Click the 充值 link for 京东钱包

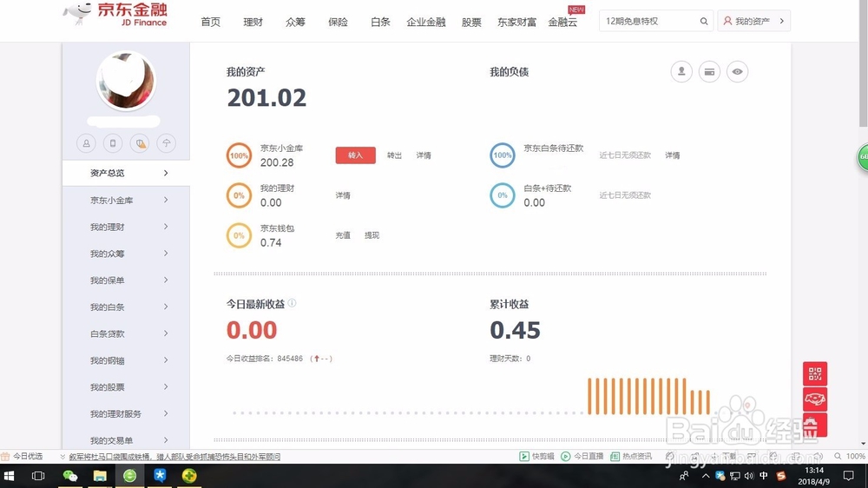point(343,235)
